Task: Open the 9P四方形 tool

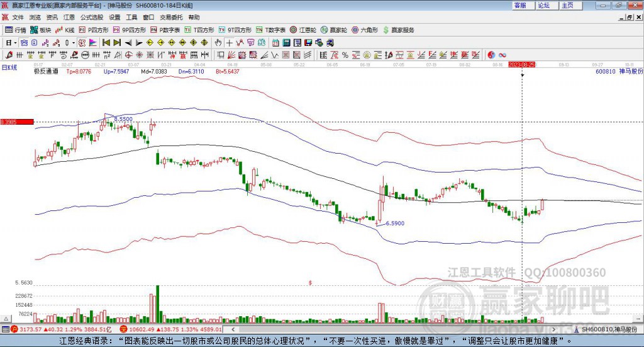Action: 130,30
